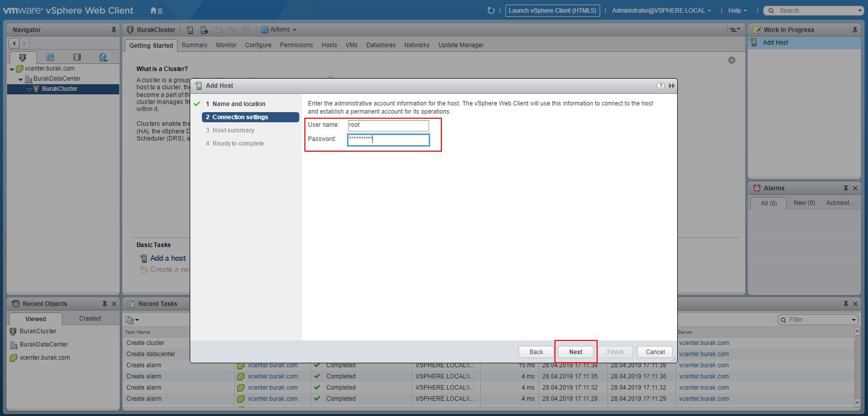Cancel the Add Host wizard
868x416 pixels.
coord(655,352)
